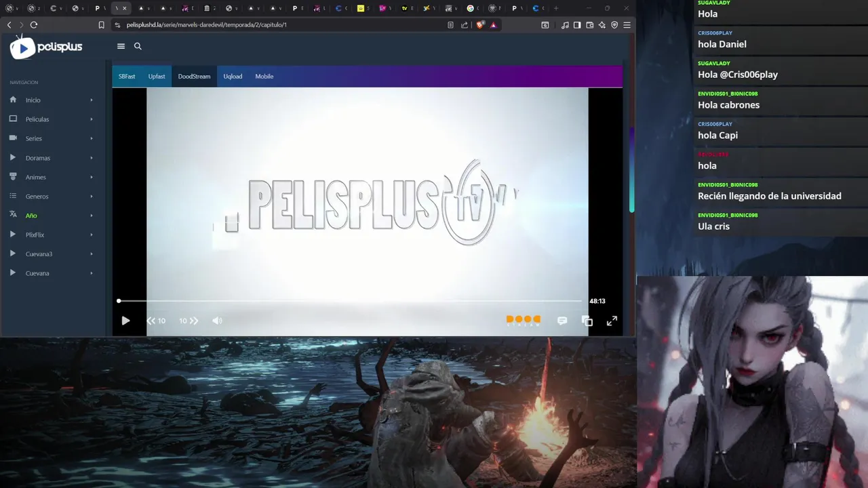Open reader mode icon in address bar
Image resolution: width=868 pixels, height=488 pixels.
450,25
